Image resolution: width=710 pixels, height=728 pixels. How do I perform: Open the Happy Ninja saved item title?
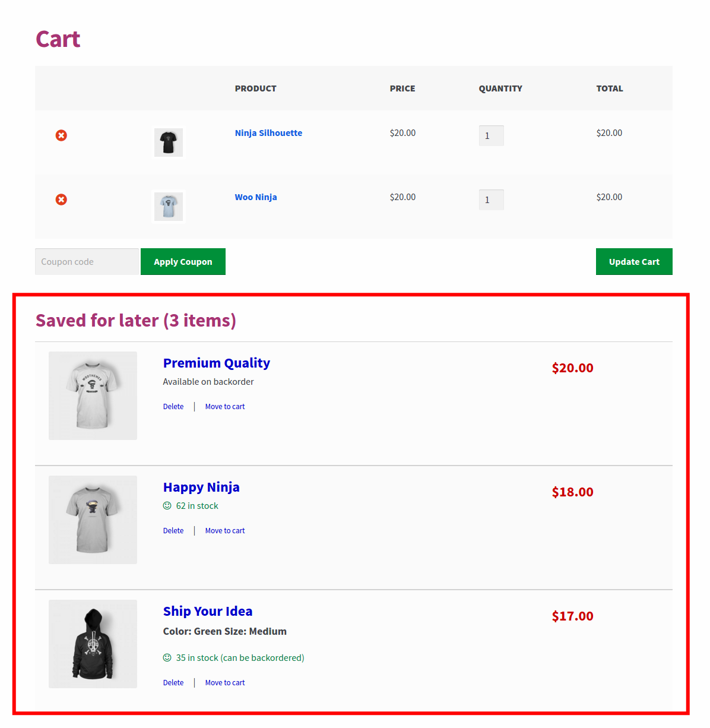point(201,487)
